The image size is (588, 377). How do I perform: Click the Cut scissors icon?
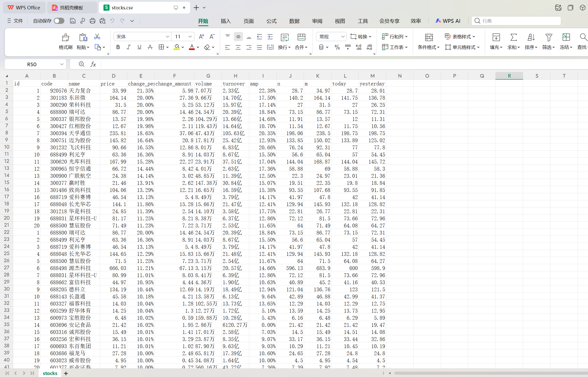[x=97, y=37]
